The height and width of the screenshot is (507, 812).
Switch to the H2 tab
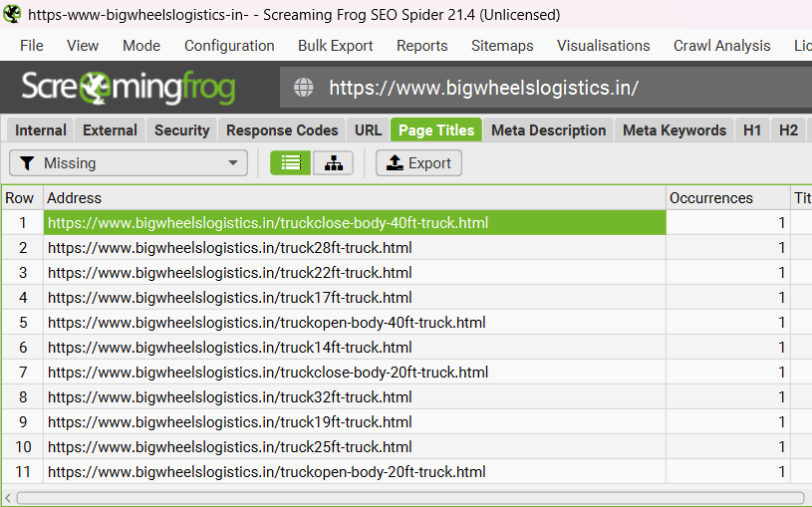[789, 129]
